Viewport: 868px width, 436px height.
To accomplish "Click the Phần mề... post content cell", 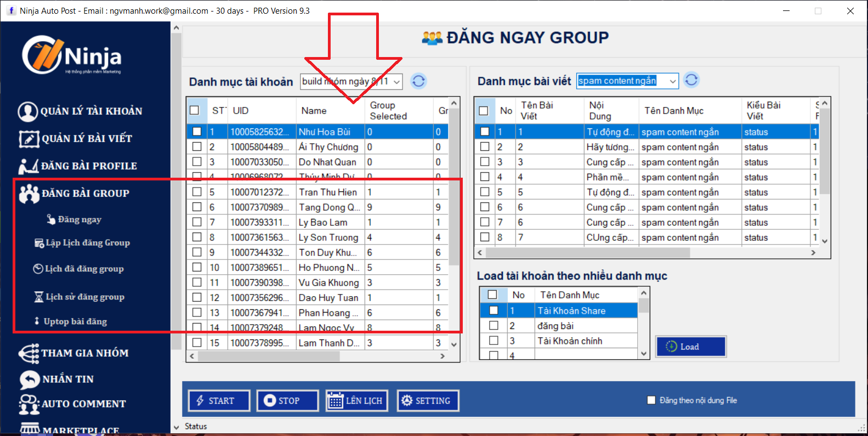I will [x=611, y=177].
